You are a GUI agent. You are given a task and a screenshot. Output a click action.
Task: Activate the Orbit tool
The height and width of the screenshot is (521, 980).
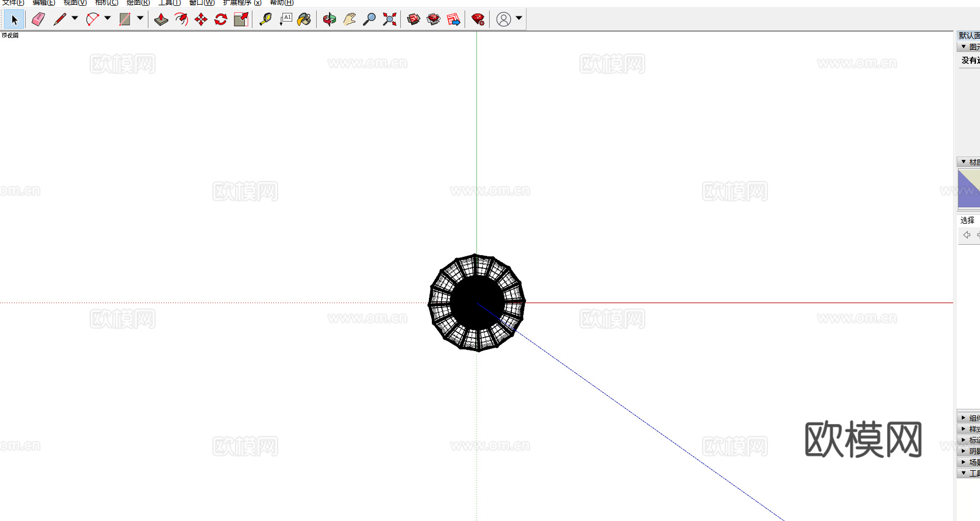click(x=330, y=19)
